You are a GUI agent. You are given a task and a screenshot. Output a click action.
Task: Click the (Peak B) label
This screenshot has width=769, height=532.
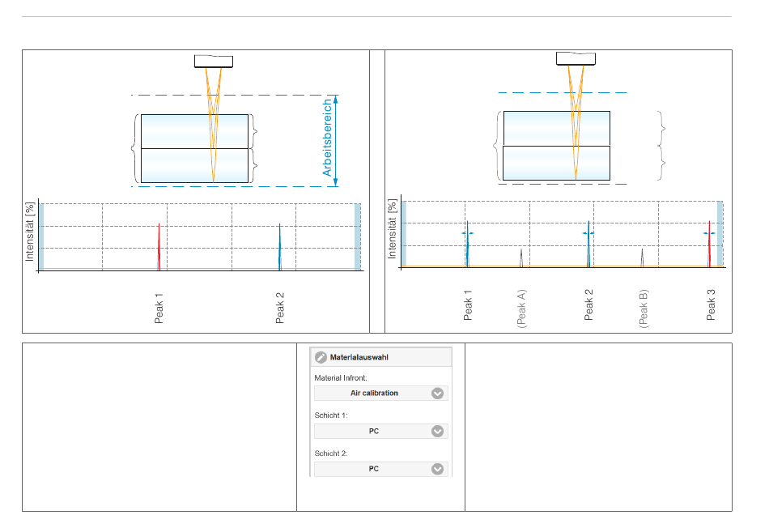click(x=644, y=309)
